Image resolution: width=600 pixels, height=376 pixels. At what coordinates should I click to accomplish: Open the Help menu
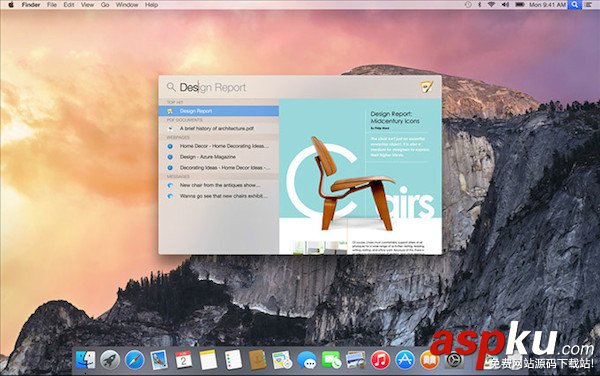tap(151, 5)
